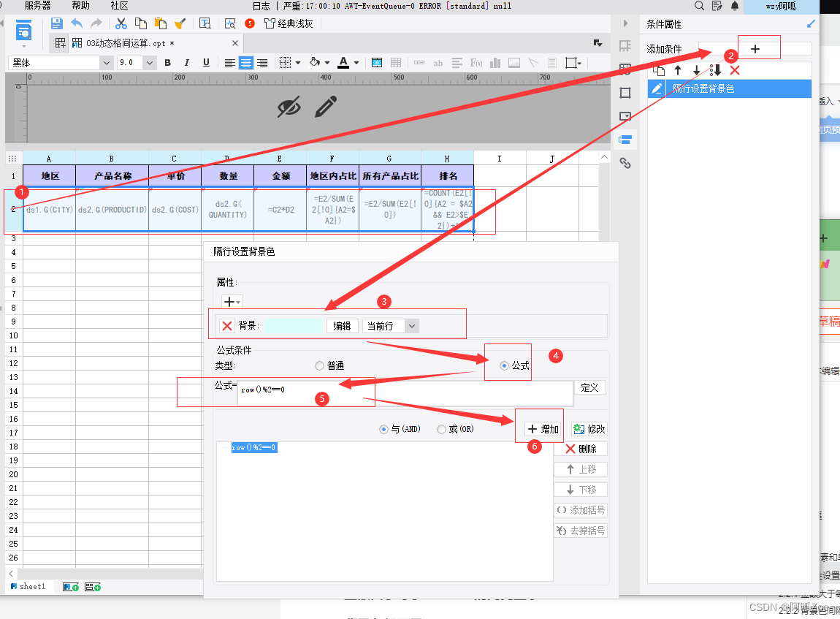The width and height of the screenshot is (840, 619).
Task: Click the format painter brush icon
Action: (x=180, y=23)
